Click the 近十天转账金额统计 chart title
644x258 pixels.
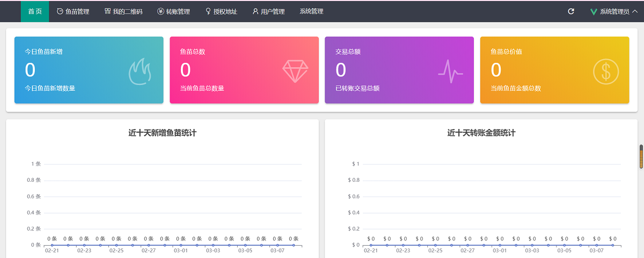(x=481, y=133)
